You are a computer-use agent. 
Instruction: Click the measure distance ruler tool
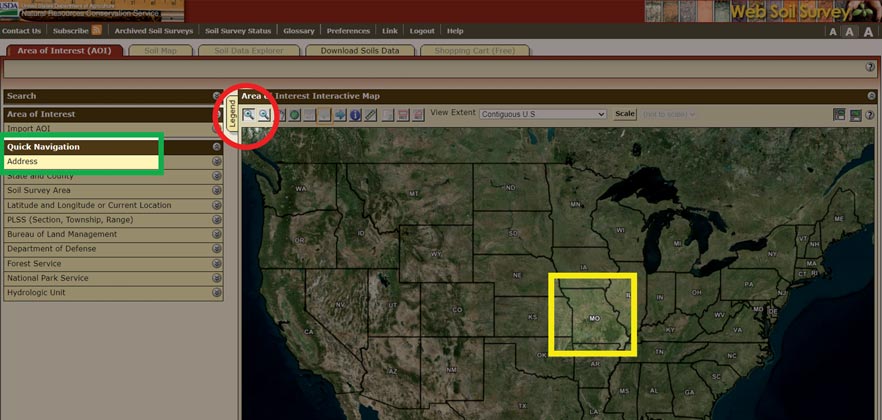pyautogui.click(x=370, y=115)
